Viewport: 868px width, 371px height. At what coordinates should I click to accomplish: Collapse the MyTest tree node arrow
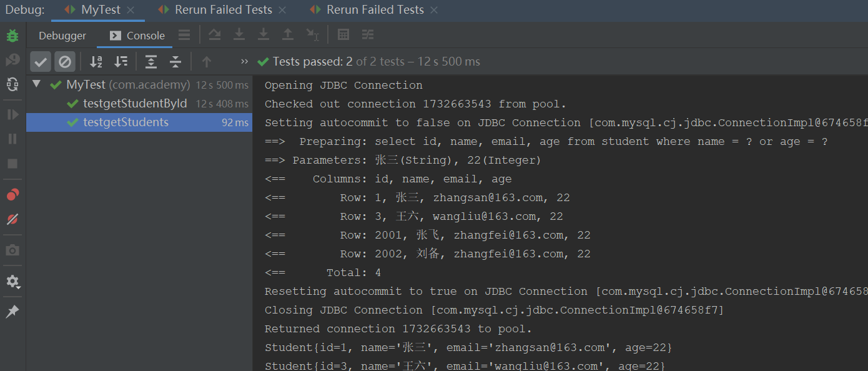click(x=37, y=84)
